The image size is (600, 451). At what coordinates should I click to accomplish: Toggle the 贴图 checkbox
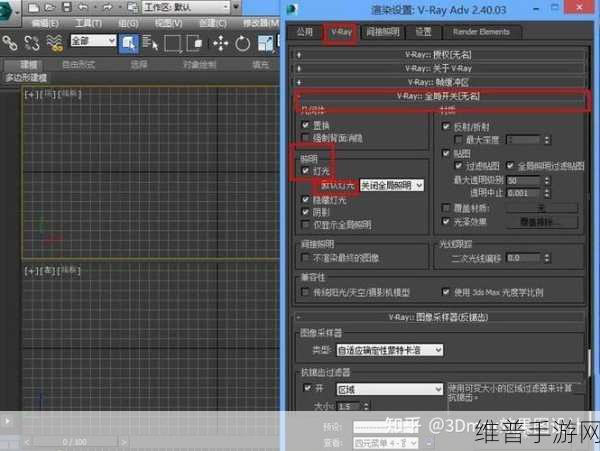446,153
